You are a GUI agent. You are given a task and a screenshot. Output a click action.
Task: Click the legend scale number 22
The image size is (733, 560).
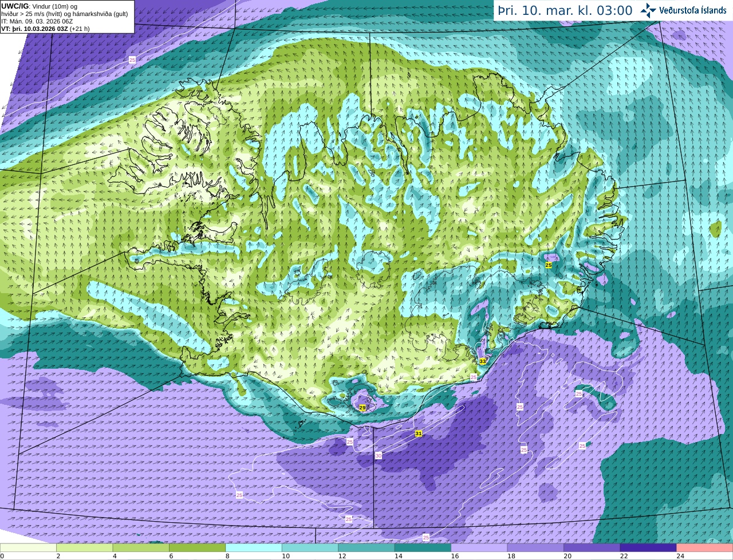coord(624,556)
